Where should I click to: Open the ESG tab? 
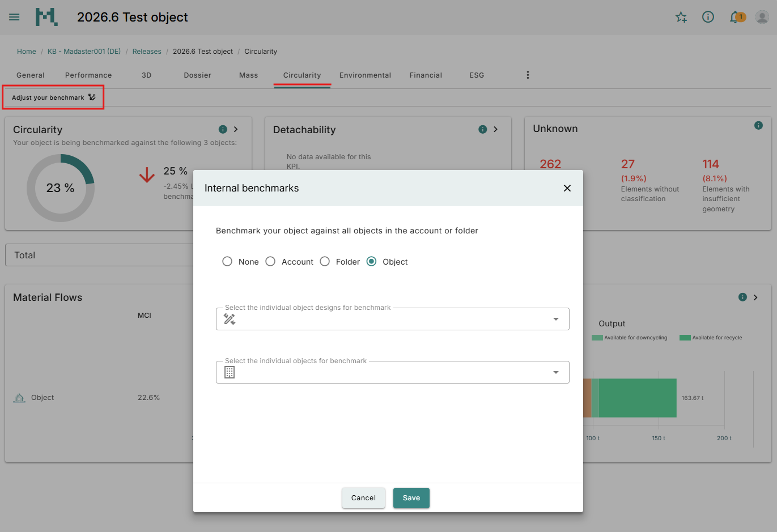pyautogui.click(x=477, y=75)
